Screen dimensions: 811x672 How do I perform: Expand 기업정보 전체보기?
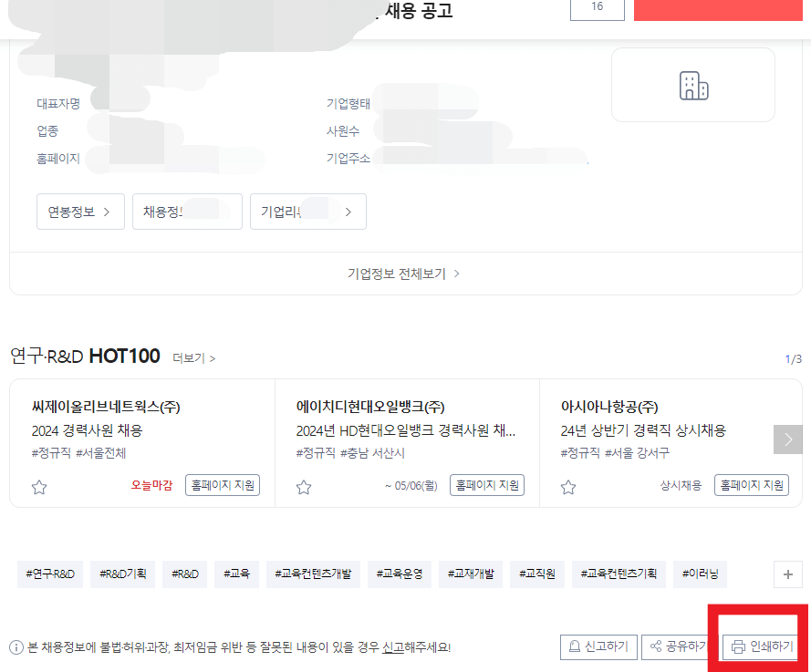tap(405, 273)
